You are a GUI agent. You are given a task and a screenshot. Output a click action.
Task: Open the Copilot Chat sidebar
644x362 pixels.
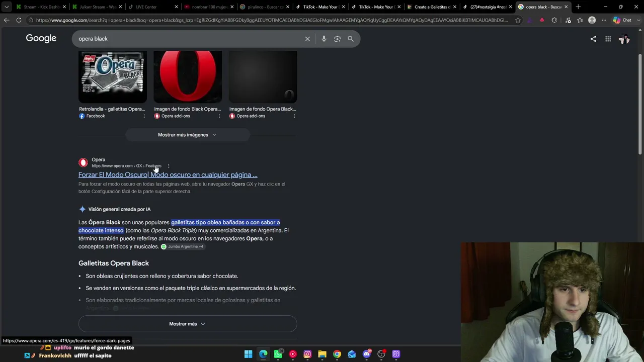622,20
